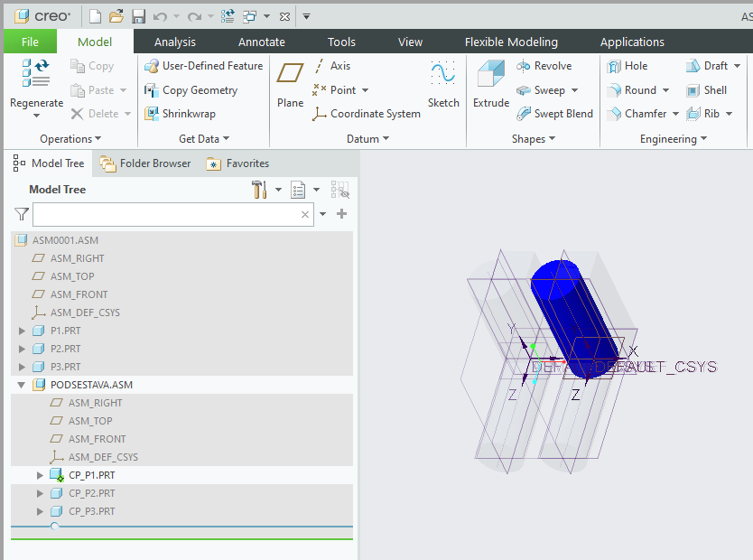The width and height of the screenshot is (753, 560).
Task: Click the Shell tool
Action: tap(706, 90)
